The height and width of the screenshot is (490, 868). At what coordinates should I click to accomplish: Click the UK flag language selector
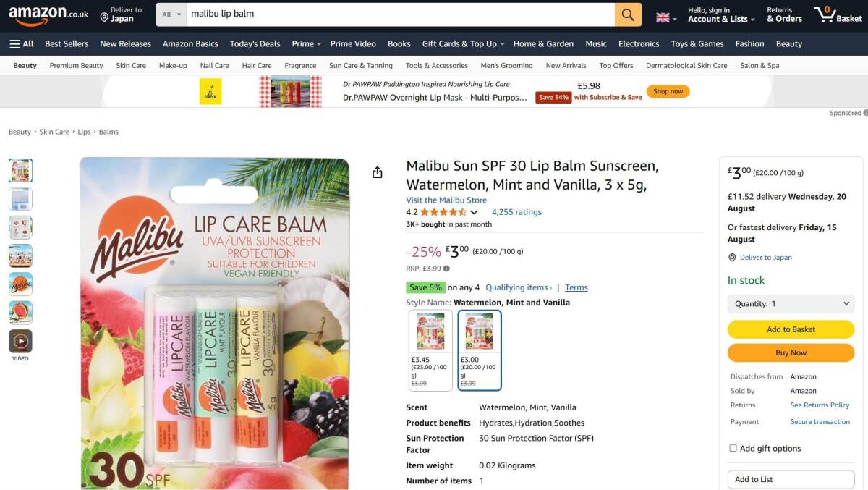tap(666, 17)
